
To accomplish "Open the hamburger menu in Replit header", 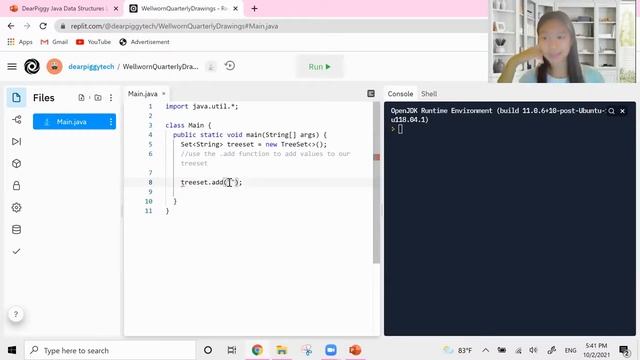I will pyautogui.click(x=12, y=66).
